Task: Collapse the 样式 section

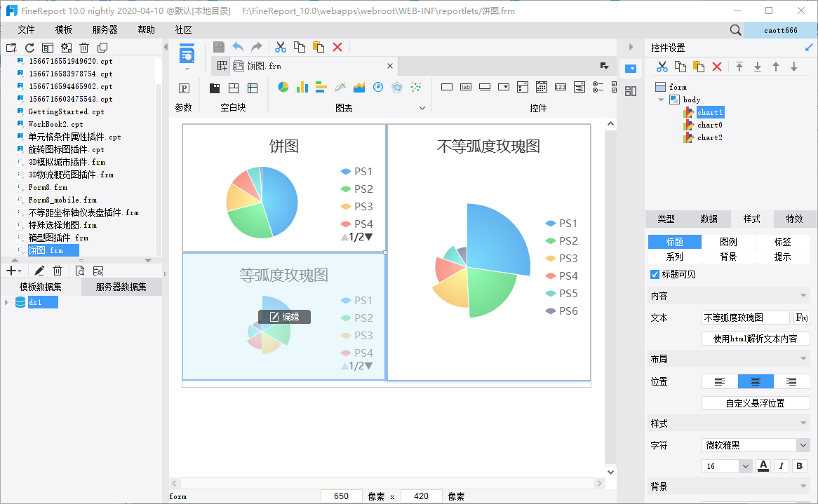Action: 803,423
